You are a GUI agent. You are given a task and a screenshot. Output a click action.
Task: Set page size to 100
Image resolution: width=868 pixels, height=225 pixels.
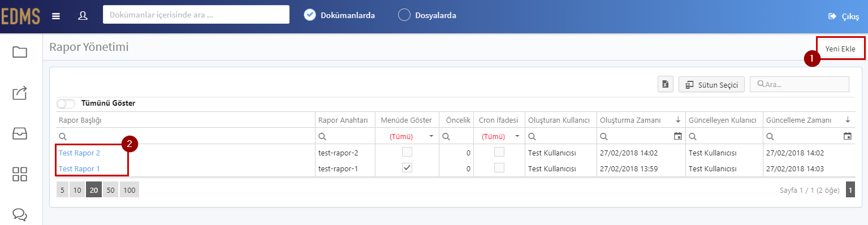pos(129,190)
